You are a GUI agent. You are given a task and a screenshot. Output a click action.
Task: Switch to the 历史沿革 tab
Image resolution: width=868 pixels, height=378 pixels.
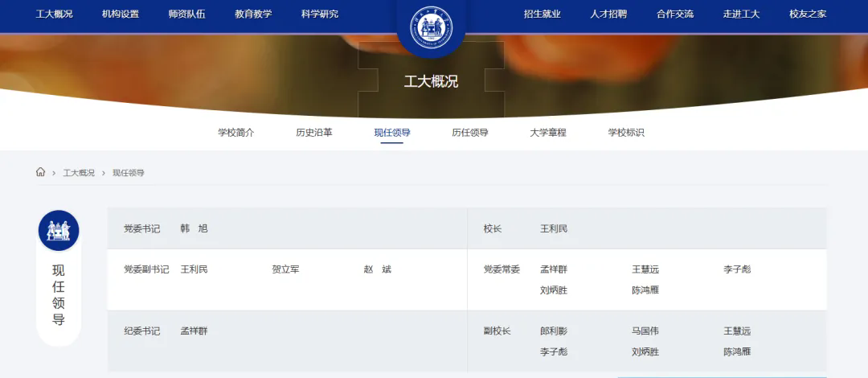(314, 133)
